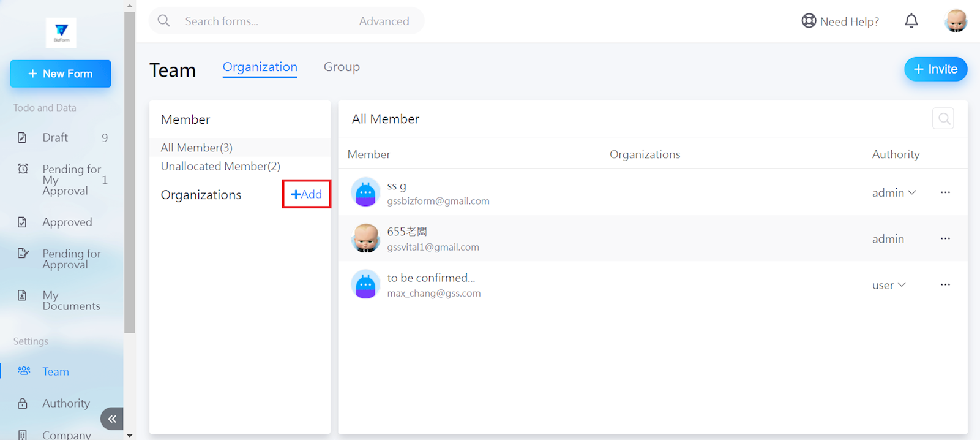Select Unallocated Member(2) in member list
The image size is (980, 440).
click(220, 166)
